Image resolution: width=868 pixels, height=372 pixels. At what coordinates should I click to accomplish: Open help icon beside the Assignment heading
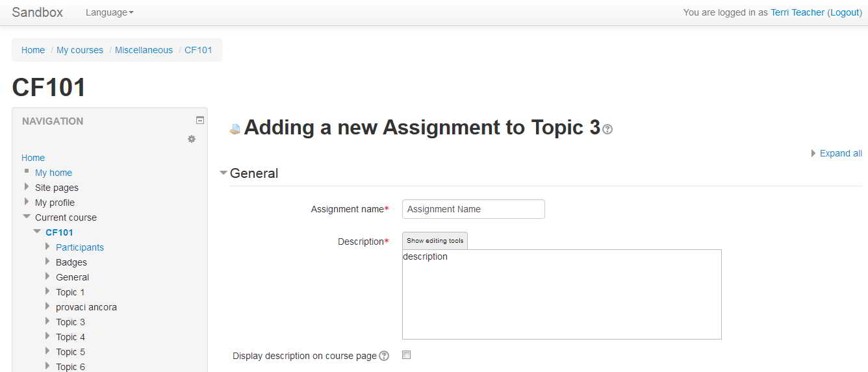click(607, 130)
